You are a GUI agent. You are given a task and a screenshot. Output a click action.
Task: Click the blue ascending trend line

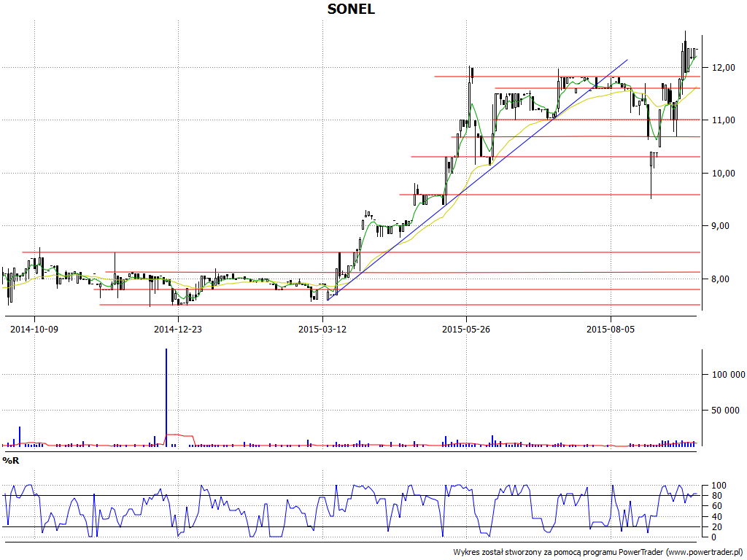click(477, 180)
